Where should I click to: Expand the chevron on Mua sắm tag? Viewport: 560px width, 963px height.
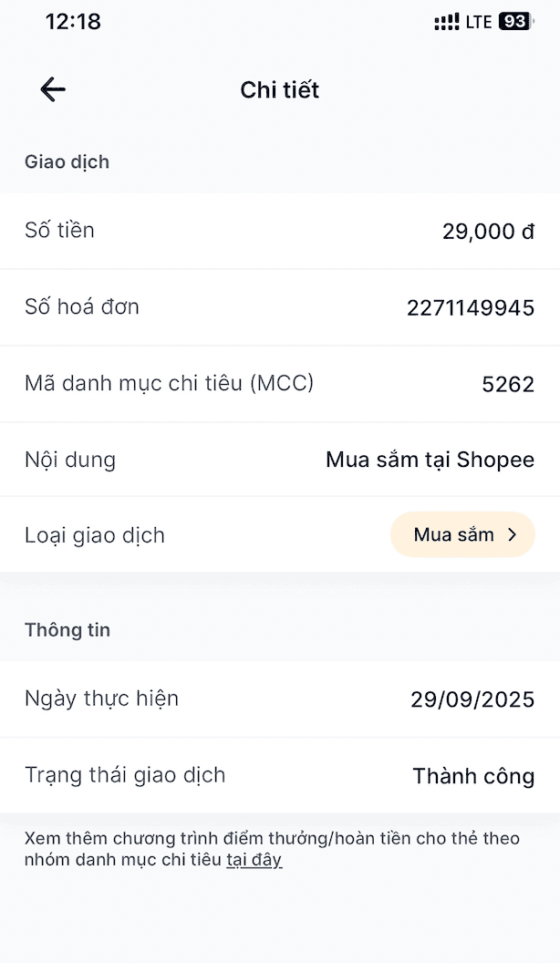coord(513,535)
